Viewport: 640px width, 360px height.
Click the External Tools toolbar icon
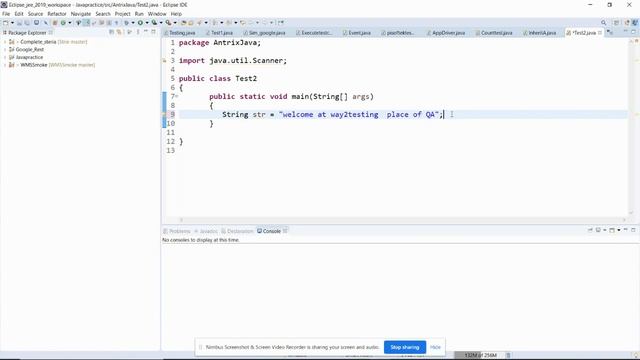click(168, 23)
